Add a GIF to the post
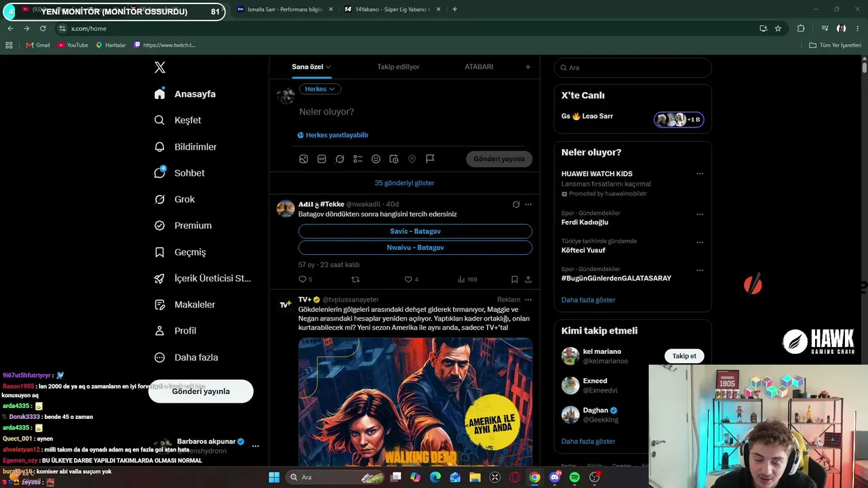The height and width of the screenshot is (488, 868). pos(321,159)
